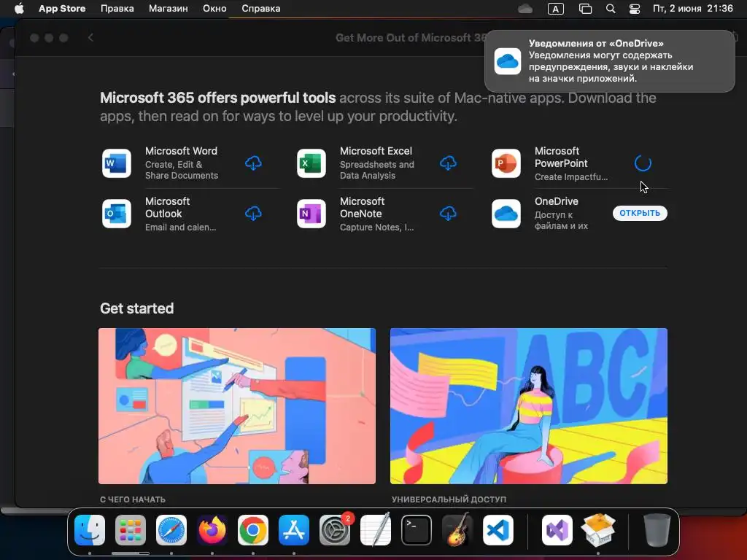Open the Trash in the Dock
The image size is (747, 560).
(657, 530)
